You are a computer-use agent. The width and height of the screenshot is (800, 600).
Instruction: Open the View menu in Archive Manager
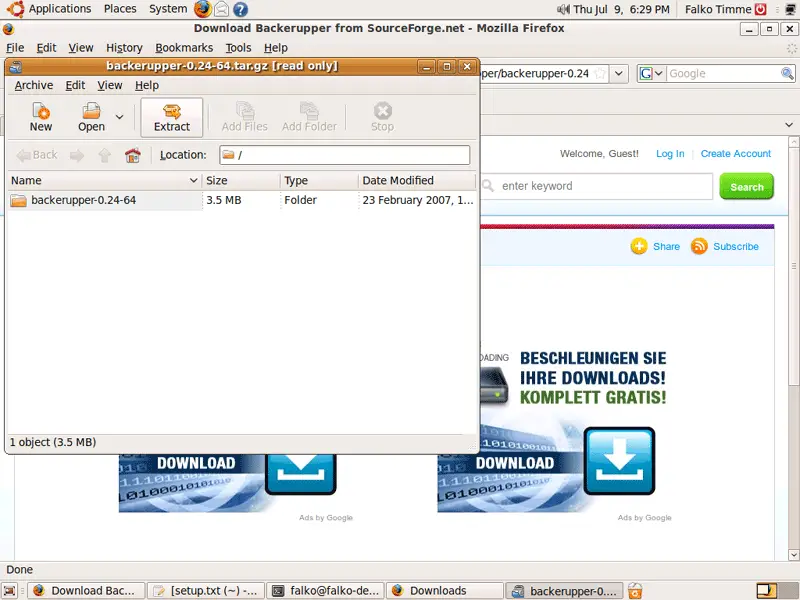coord(110,85)
